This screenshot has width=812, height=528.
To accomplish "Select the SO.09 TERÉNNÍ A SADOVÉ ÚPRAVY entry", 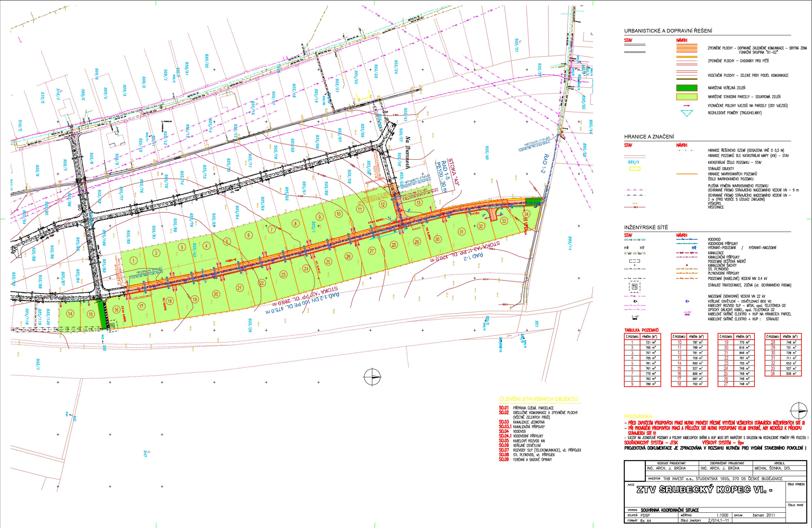I will click(x=530, y=459).
